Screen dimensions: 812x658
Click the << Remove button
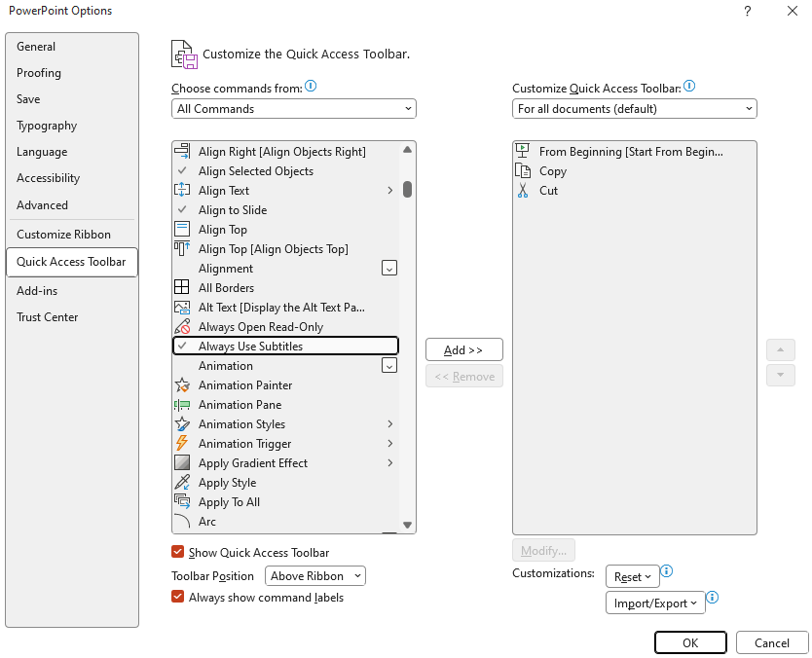464,377
